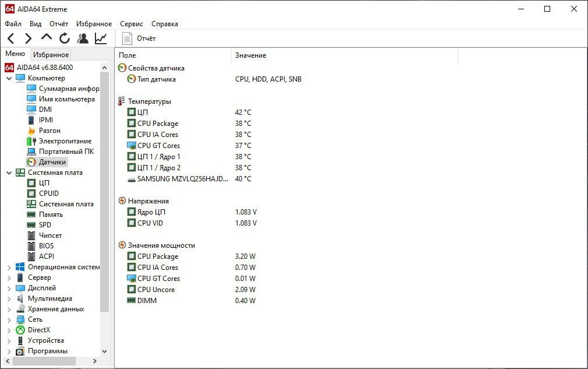Collapse the Компьютер tree node

click(x=9, y=78)
